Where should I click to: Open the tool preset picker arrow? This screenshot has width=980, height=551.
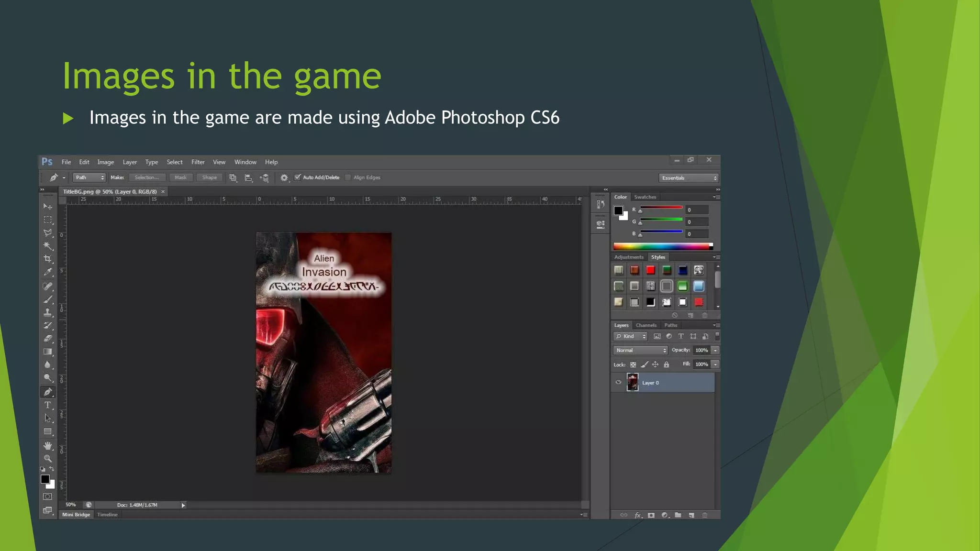click(x=64, y=178)
